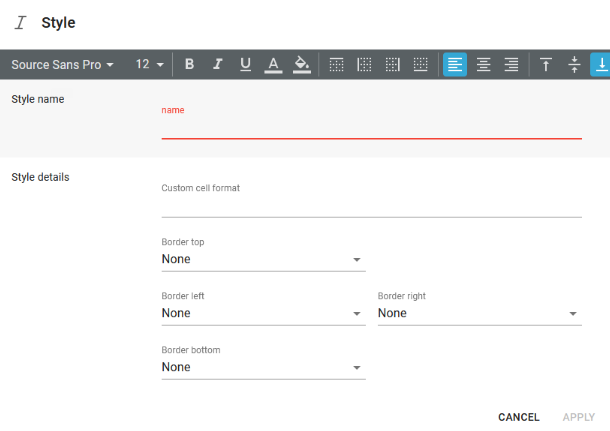
Task: Toggle italic formatting
Action: (x=217, y=64)
